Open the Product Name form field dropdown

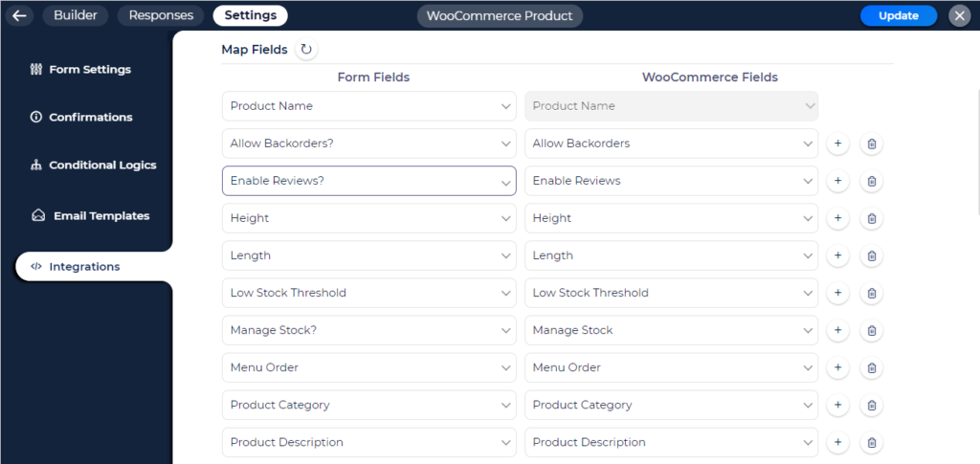(x=368, y=106)
